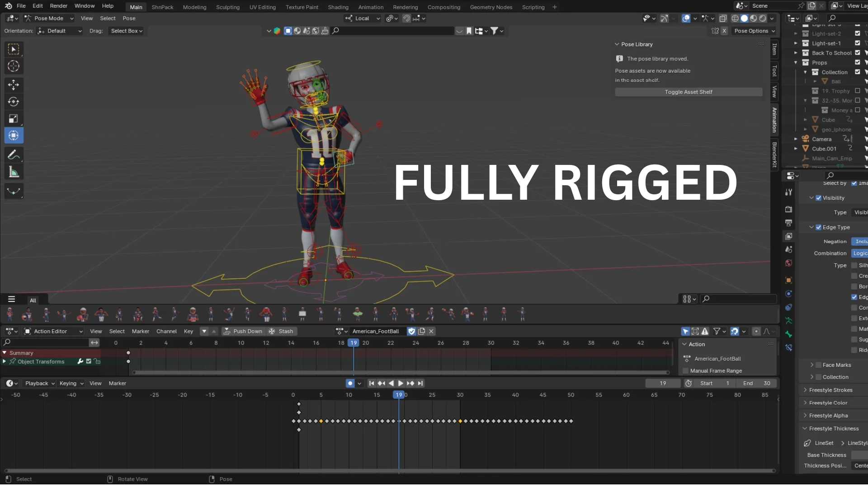This screenshot has width=868, height=488.
Task: Disable the Props collection checkbox
Action: click(x=858, y=62)
